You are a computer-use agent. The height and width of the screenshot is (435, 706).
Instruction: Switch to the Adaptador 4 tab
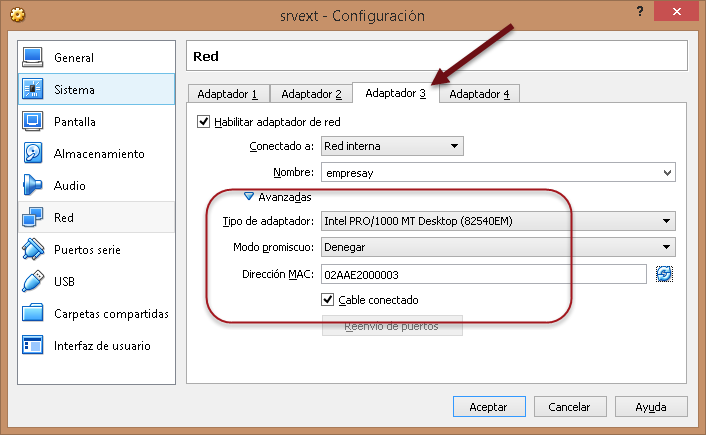pyautogui.click(x=479, y=94)
